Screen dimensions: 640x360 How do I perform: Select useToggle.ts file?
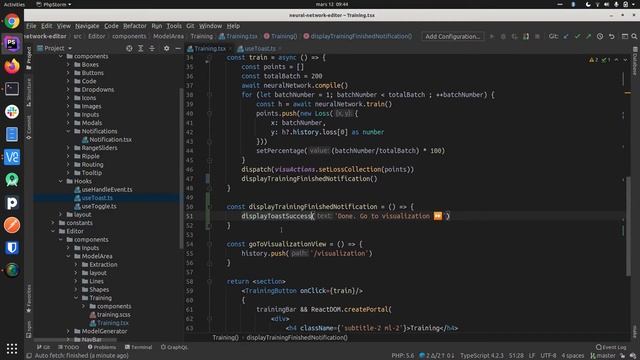(95, 206)
